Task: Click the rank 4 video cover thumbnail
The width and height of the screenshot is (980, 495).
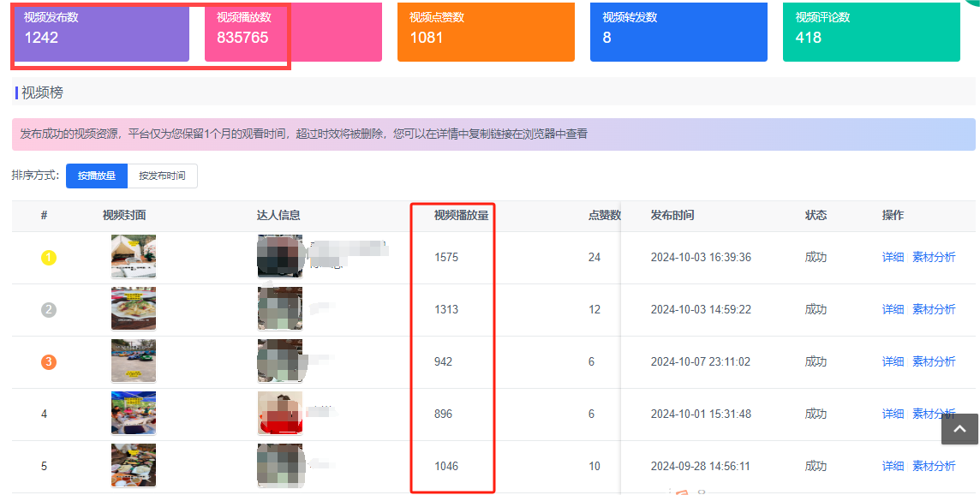Action: [x=133, y=414]
